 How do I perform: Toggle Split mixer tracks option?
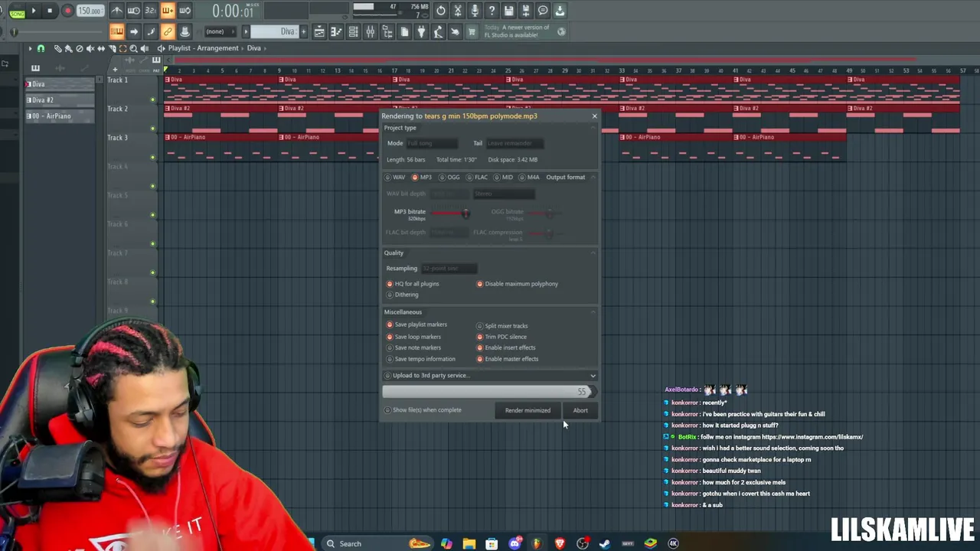pyautogui.click(x=502, y=326)
